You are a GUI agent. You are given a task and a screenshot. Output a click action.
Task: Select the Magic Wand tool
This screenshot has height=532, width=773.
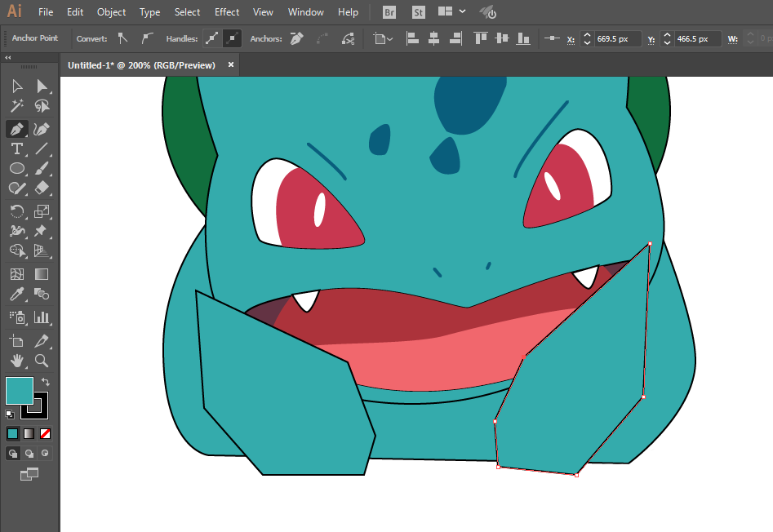(16, 106)
